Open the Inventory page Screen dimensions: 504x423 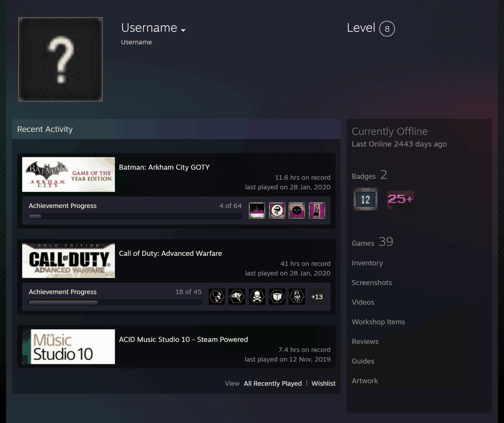367,263
